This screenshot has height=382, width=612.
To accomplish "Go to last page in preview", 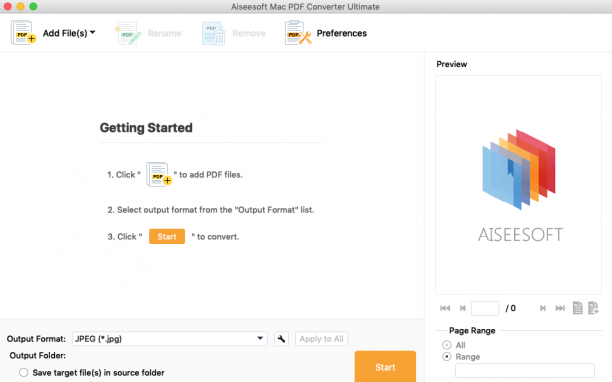I will coord(560,308).
